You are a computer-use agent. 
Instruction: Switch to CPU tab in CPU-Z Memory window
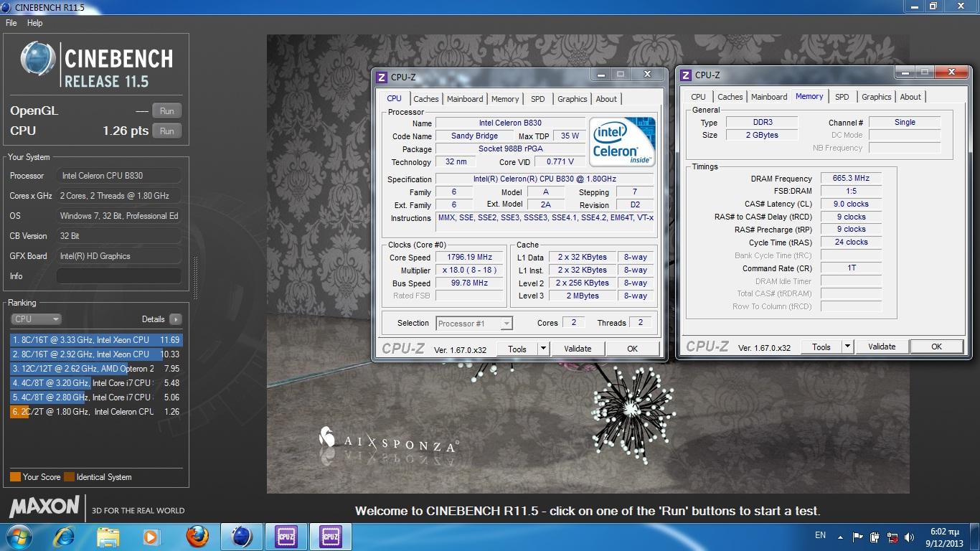[698, 97]
